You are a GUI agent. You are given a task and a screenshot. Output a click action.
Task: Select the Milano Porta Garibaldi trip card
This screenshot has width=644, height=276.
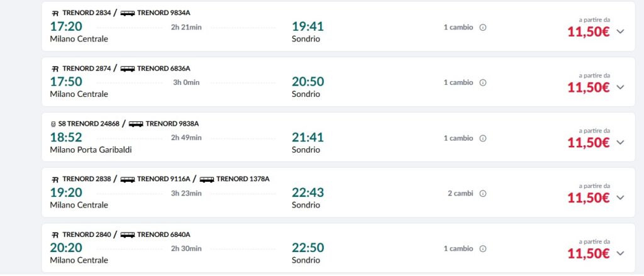[x=338, y=137]
